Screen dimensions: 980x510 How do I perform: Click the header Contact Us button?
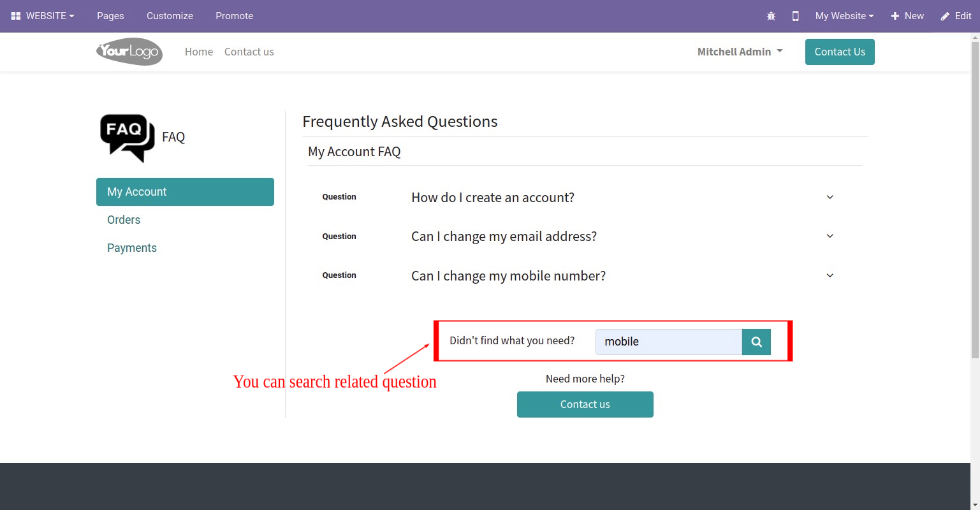click(840, 52)
